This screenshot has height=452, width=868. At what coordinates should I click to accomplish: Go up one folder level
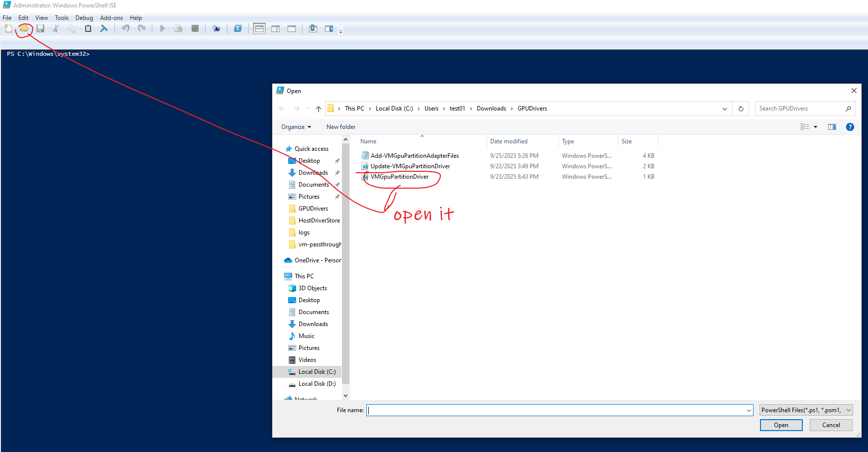(319, 109)
